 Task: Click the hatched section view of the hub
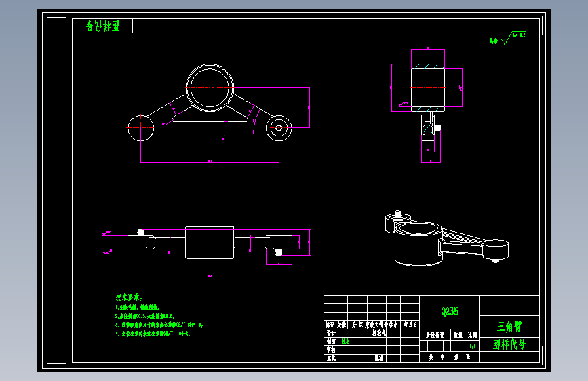428,87
